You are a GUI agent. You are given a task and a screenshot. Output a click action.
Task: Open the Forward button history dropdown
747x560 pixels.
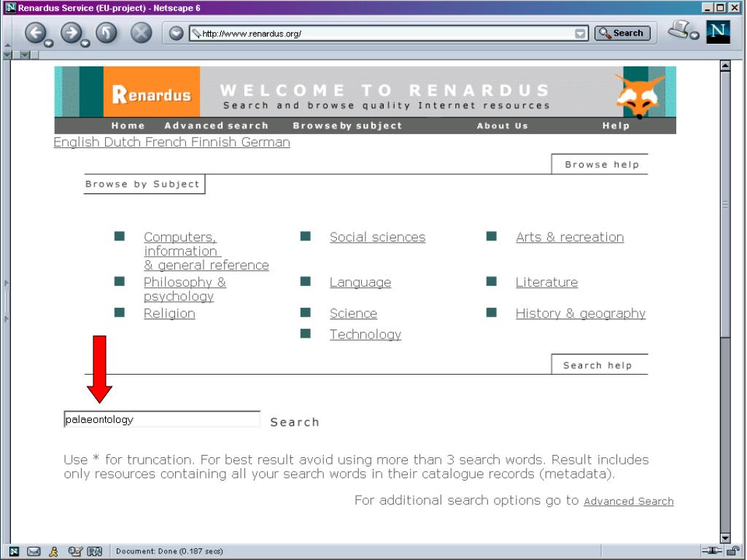click(85, 44)
